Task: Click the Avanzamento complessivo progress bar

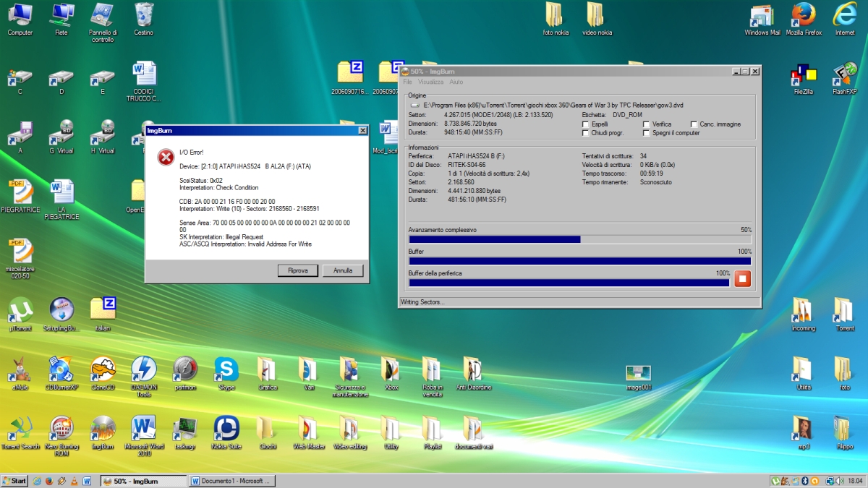Action: 580,239
